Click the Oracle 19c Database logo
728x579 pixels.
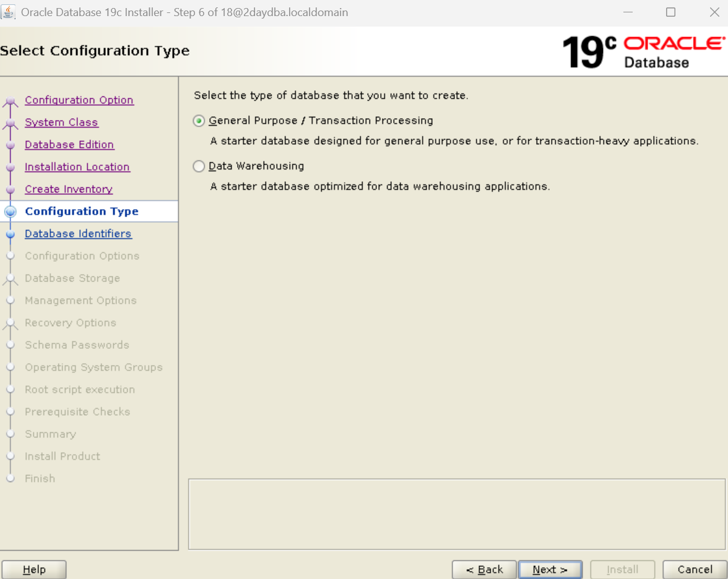point(644,52)
